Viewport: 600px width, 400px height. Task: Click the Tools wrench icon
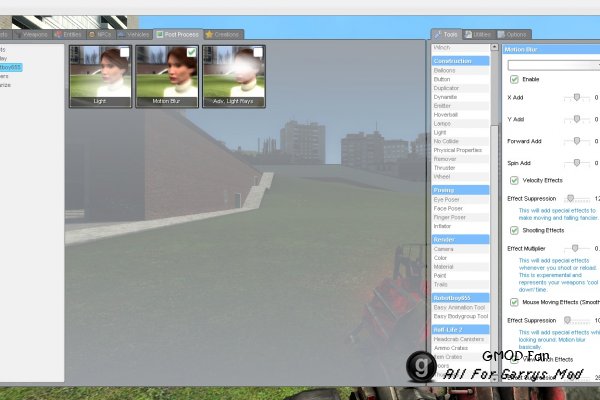tap(438, 34)
